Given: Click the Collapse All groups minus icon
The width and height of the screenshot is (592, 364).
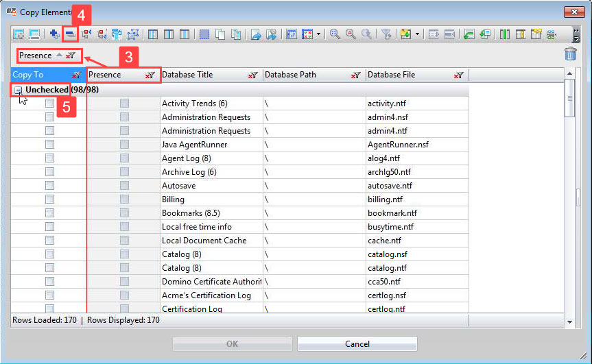Looking at the screenshot, I should (x=70, y=34).
